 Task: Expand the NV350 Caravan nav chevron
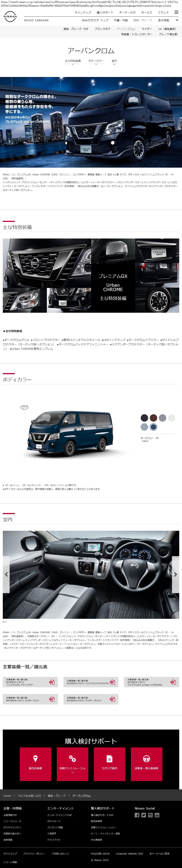point(177,20)
